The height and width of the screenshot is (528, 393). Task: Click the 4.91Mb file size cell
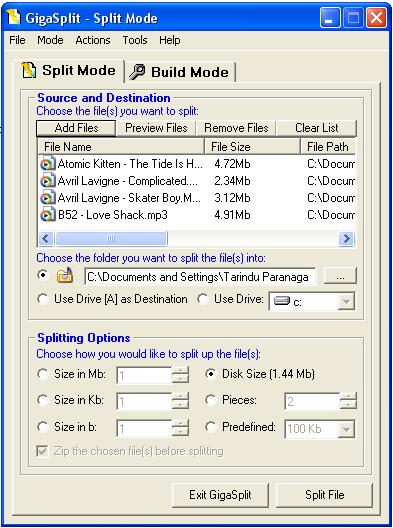point(232,215)
